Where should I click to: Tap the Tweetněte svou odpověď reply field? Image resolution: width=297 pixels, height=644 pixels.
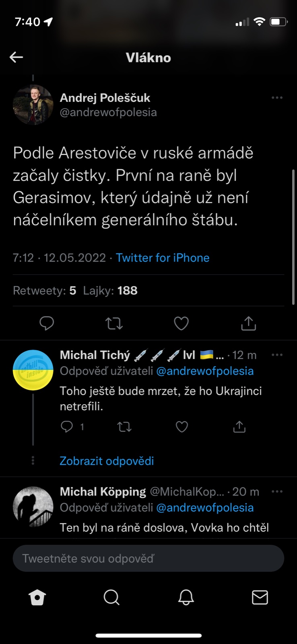point(148,559)
